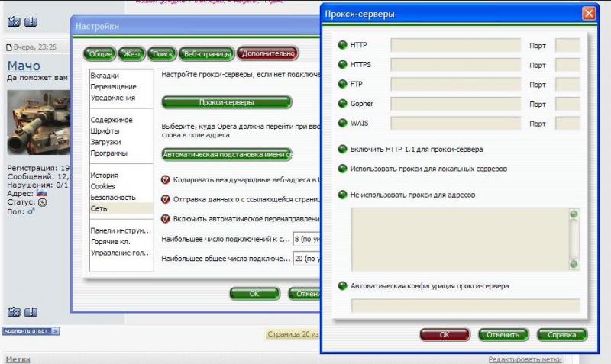Click 'Справка' in the proxy dialog
This screenshot has width=611, height=364.
[x=561, y=334]
